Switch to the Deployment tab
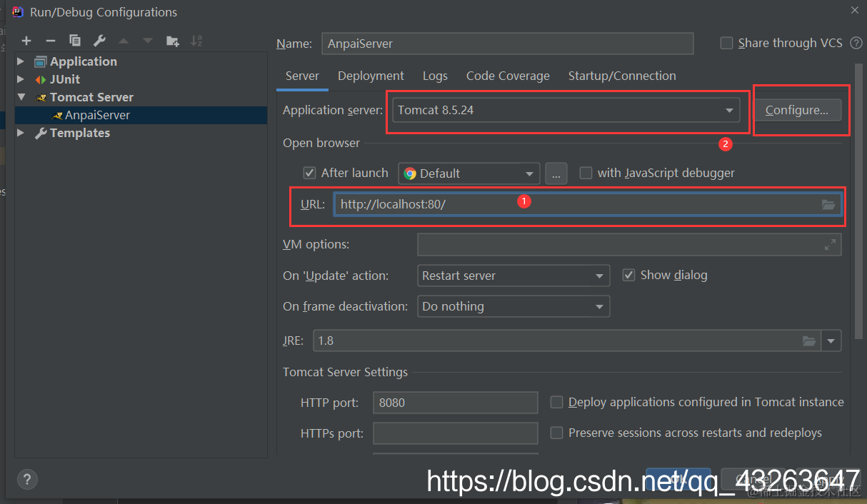 click(x=371, y=76)
